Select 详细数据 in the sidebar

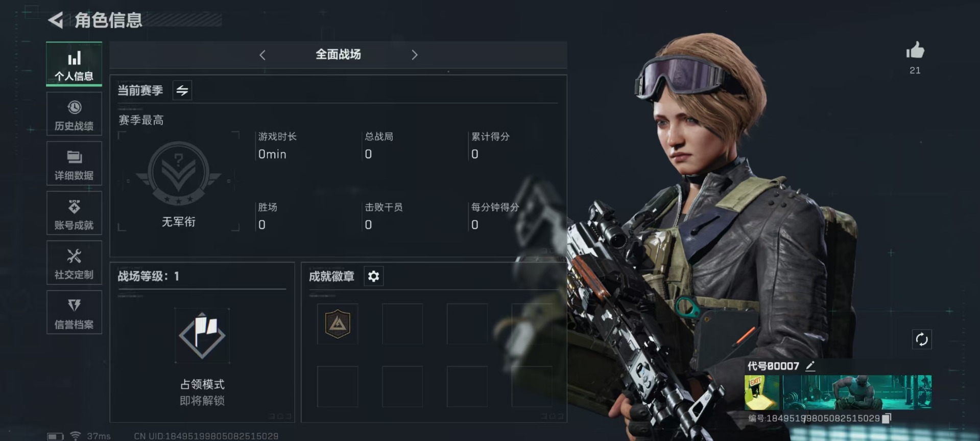[74, 164]
